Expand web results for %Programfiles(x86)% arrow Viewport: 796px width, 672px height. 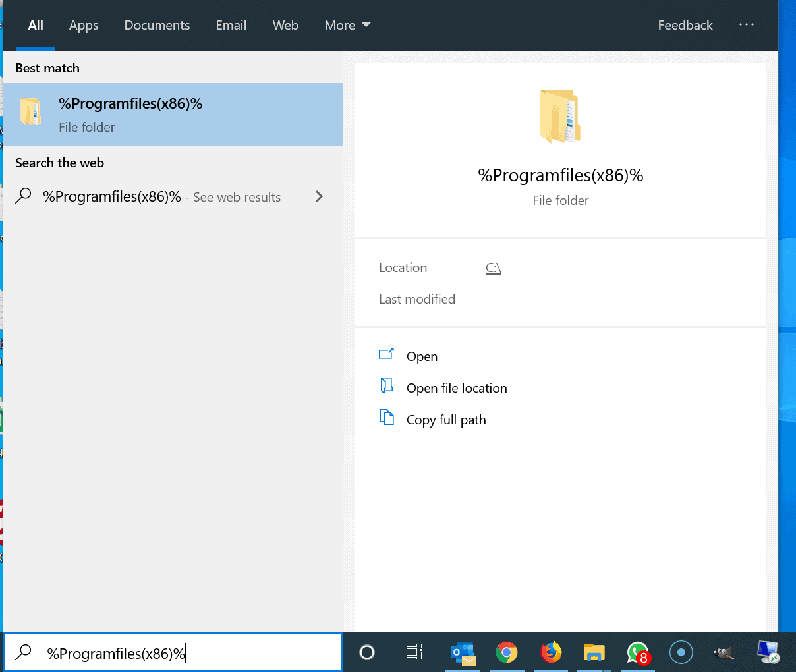tap(320, 196)
